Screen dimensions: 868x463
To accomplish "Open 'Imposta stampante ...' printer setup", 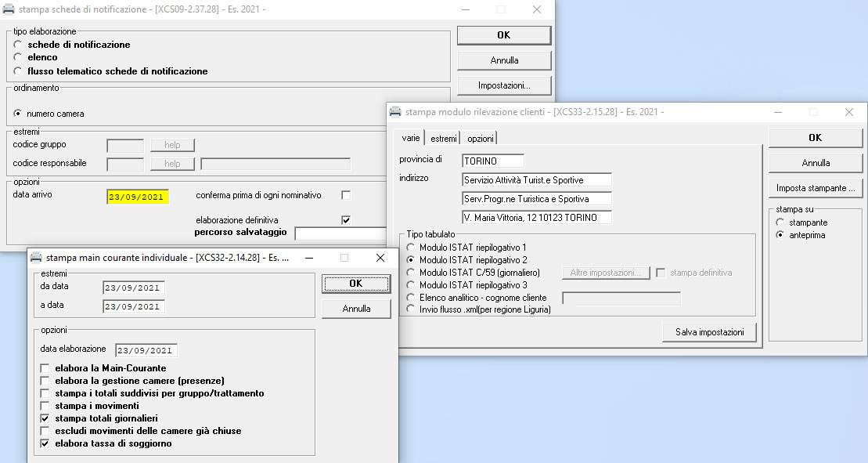I will pyautogui.click(x=816, y=188).
